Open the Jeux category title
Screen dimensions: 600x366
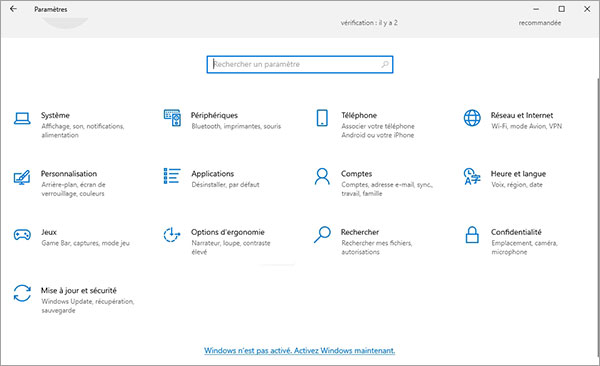pos(49,232)
